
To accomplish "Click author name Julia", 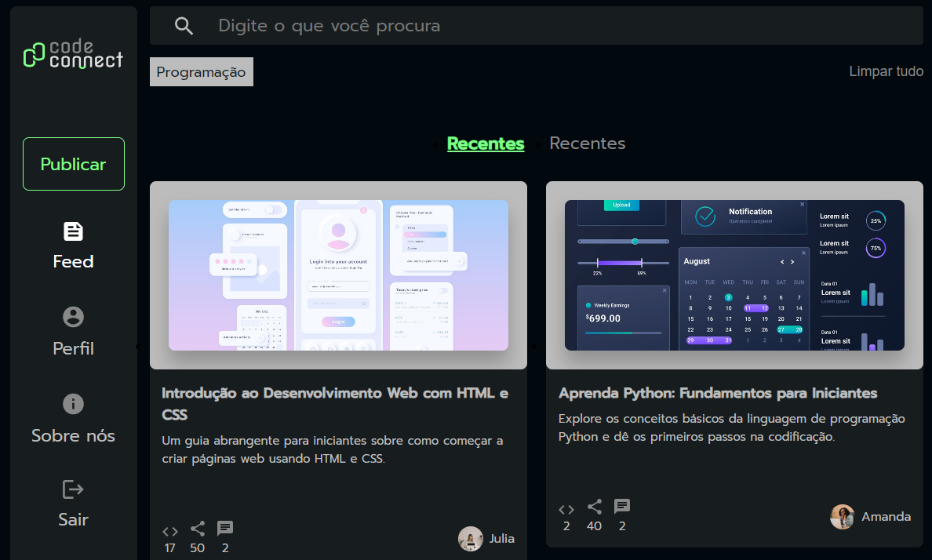I will pyautogui.click(x=501, y=539).
